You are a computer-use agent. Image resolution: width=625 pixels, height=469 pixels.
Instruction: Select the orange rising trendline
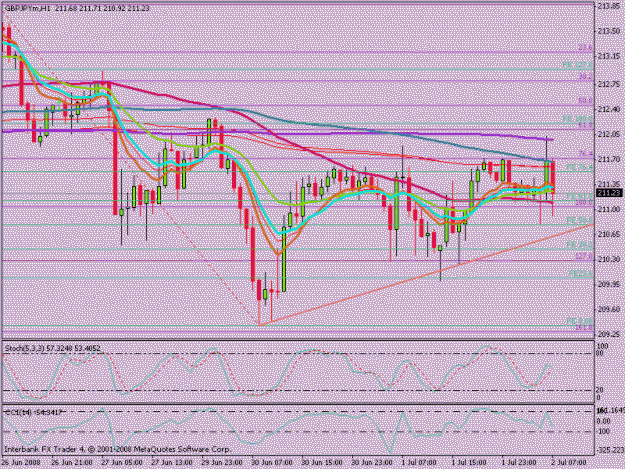[x=426, y=275]
